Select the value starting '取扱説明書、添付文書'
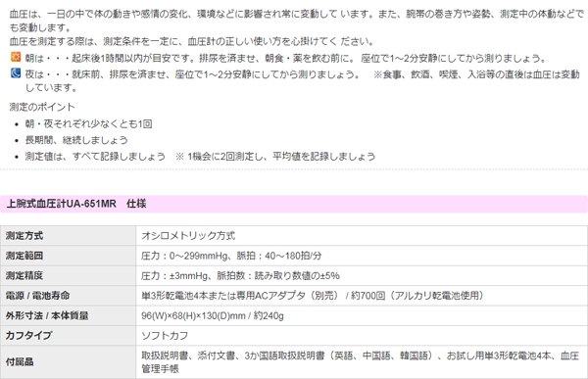This screenshot has height=379, width=588. click(360, 362)
